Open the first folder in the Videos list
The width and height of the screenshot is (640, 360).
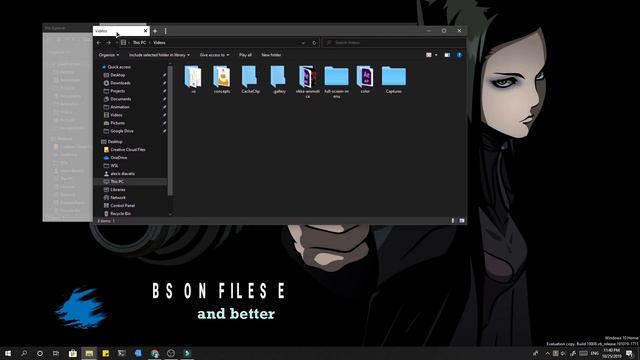193,80
